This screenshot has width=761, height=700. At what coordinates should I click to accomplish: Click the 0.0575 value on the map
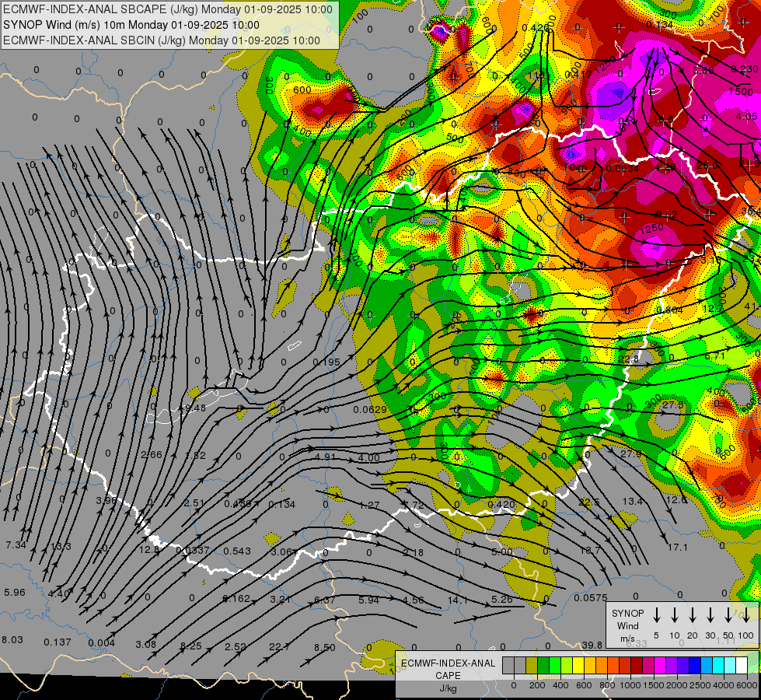(x=591, y=598)
